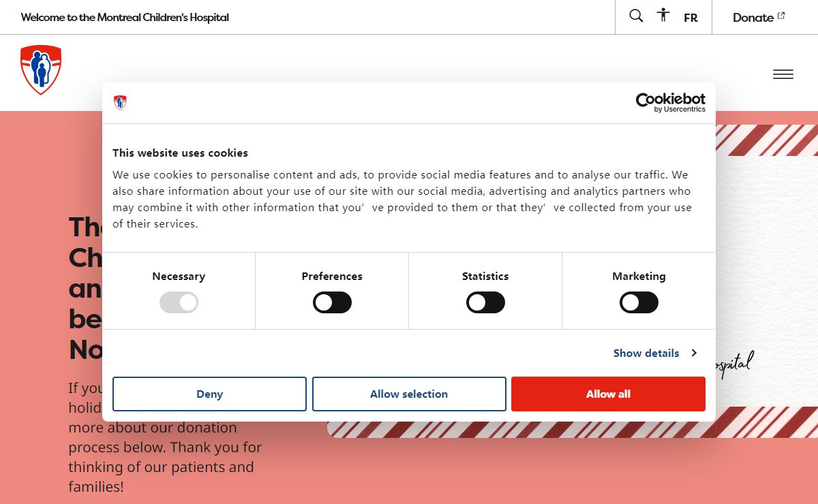
Task: Click the small hospital logo in cookie dialog
Action: click(x=120, y=103)
